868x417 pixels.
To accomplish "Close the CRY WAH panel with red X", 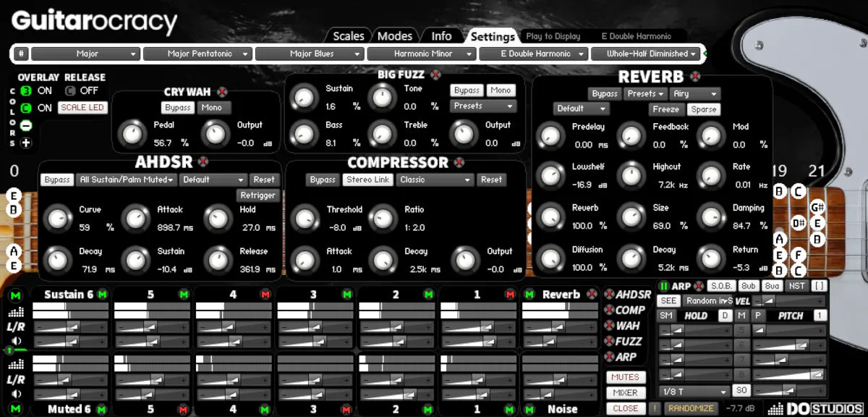I will click(222, 92).
